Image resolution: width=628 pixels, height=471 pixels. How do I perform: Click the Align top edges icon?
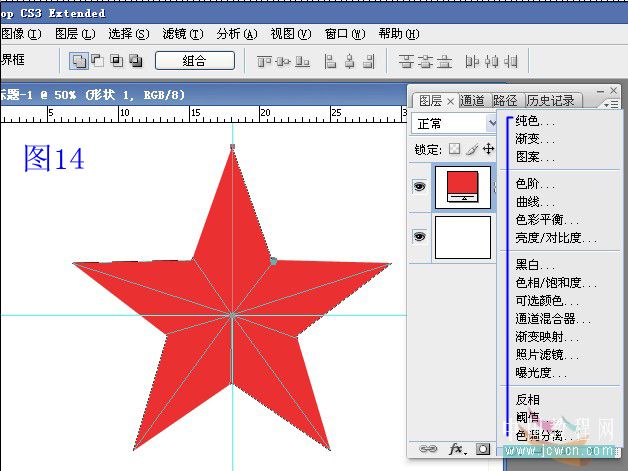[264, 62]
